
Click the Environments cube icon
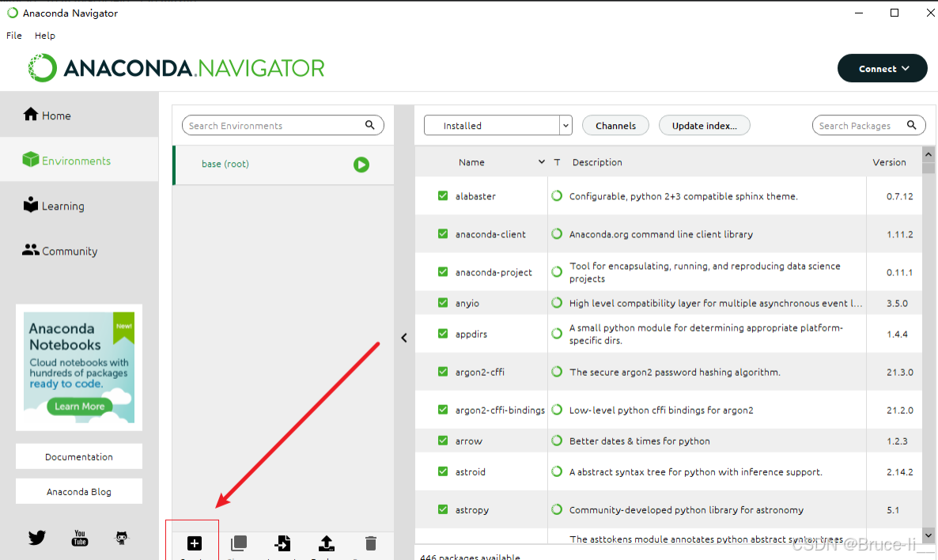point(31,160)
